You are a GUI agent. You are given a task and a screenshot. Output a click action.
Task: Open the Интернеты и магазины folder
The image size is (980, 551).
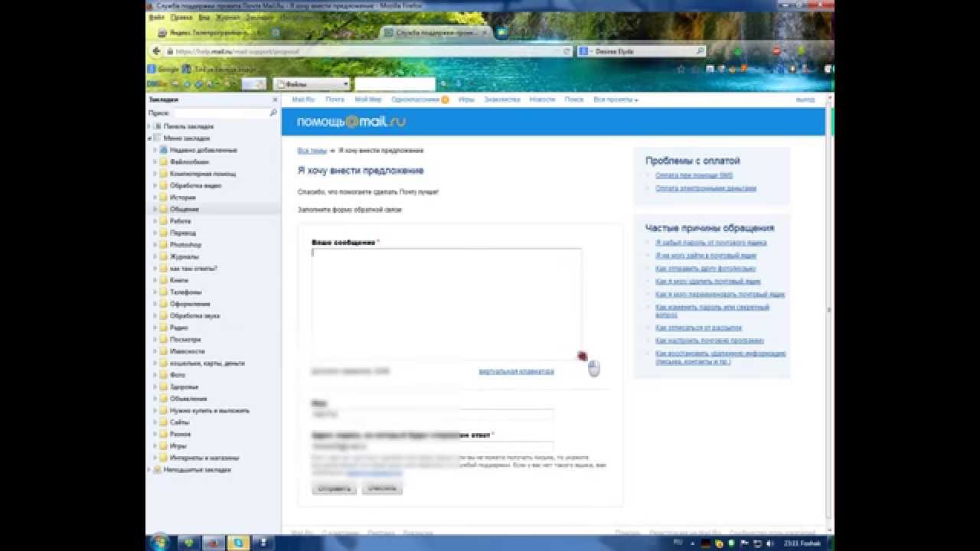pos(199,458)
